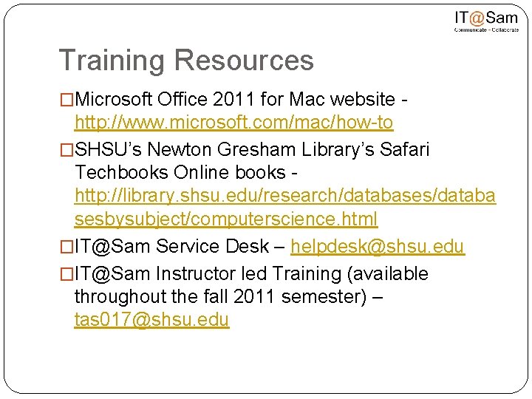Click the orange @ symbol in logo
This screenshot has width=532, height=399.
[477, 18]
